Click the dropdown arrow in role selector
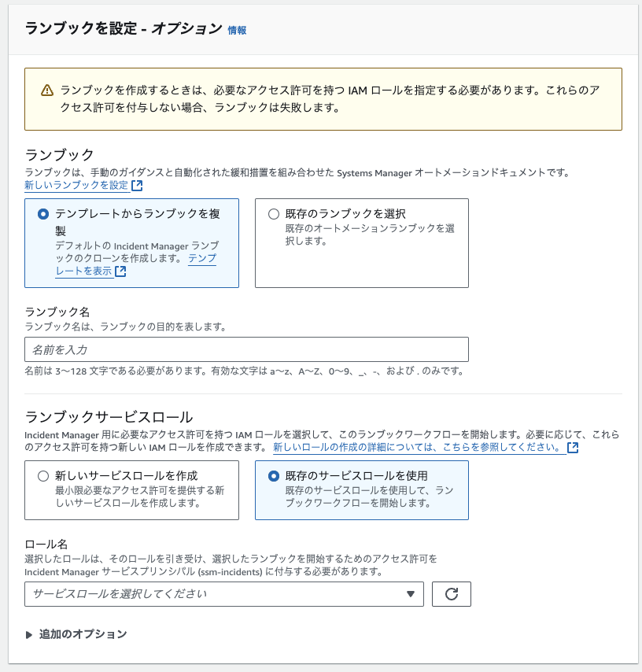This screenshot has width=642, height=672. pyautogui.click(x=411, y=594)
